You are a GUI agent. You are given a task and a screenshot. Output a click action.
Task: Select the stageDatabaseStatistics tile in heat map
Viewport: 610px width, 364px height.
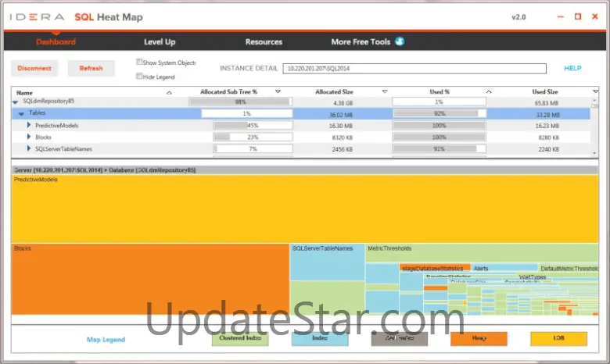pos(435,268)
